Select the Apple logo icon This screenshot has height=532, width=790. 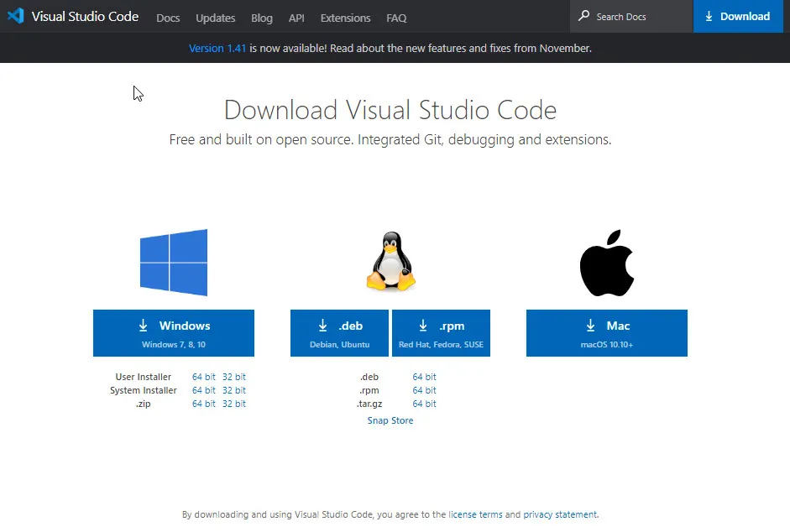click(606, 262)
